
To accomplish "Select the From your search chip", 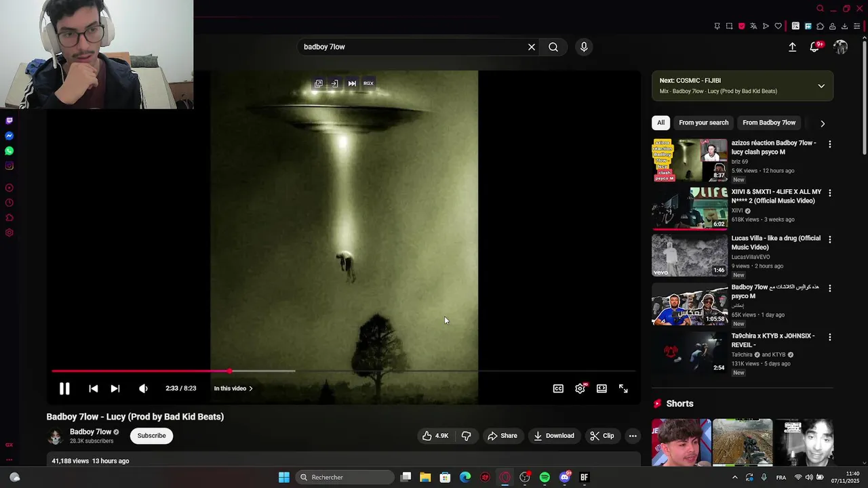I will click(x=703, y=123).
